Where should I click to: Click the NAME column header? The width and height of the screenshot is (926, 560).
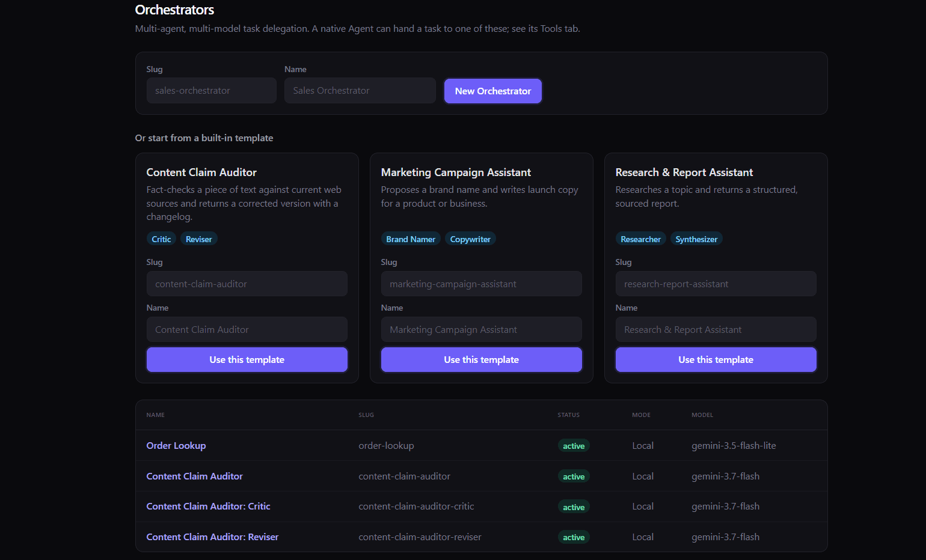156,415
